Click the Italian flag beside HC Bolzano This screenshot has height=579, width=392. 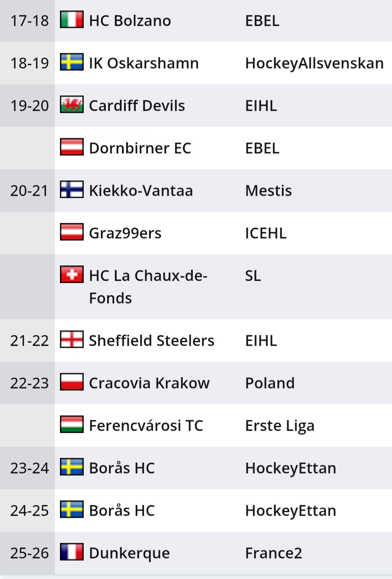click(x=71, y=20)
